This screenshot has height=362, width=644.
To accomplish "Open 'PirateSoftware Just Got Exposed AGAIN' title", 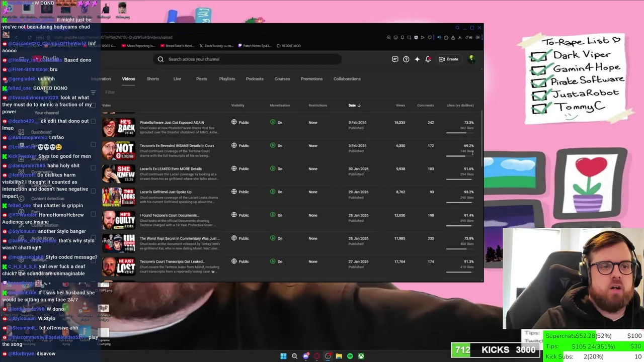I will (172, 123).
